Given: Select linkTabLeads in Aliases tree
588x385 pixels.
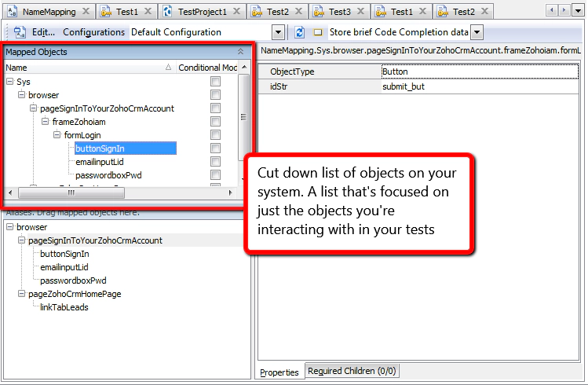Looking at the screenshot, I should coord(64,307).
